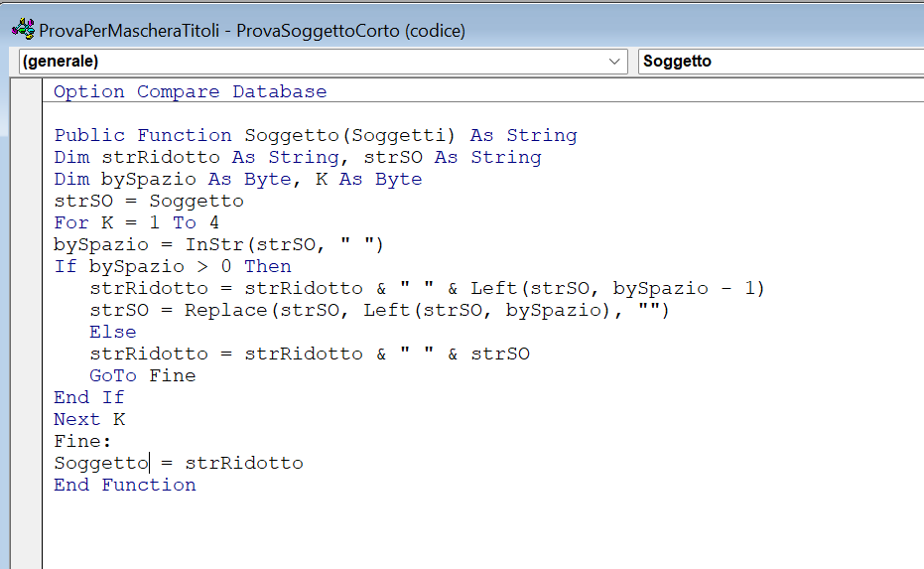Click the For K = 1 To 4 line

coord(136,222)
